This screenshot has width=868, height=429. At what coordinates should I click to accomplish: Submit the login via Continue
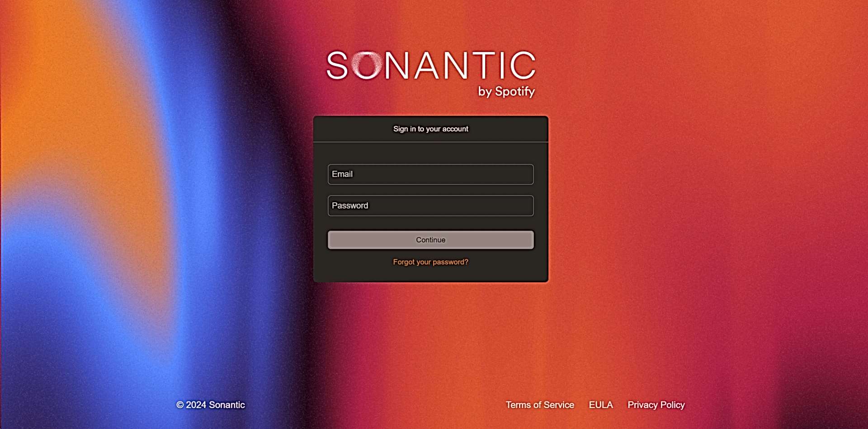(x=430, y=240)
